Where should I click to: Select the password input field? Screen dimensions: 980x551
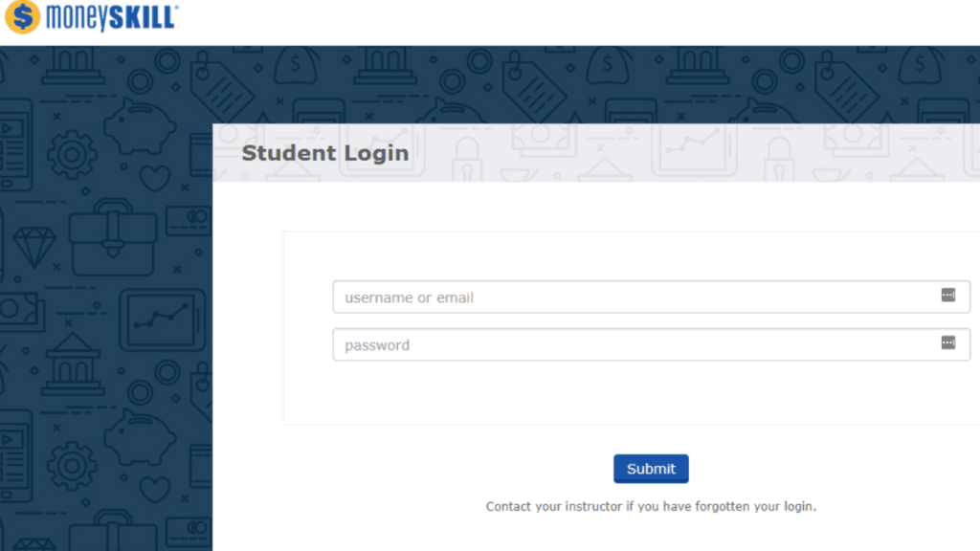(632, 344)
